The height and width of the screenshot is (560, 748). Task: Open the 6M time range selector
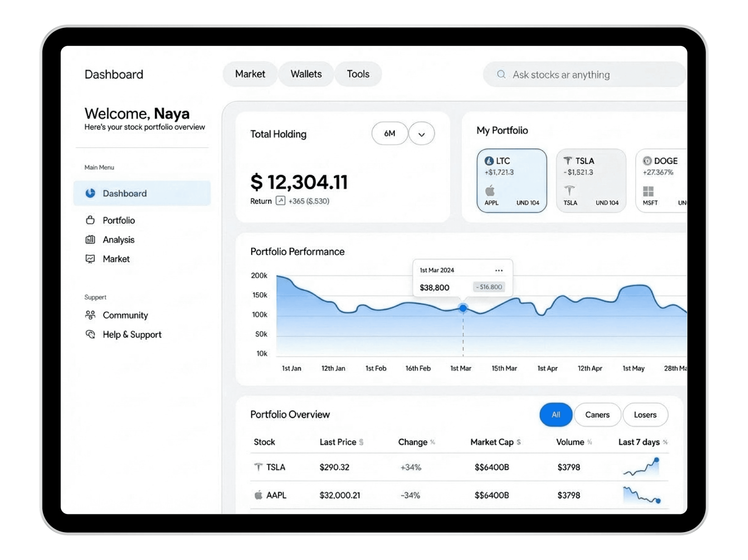click(390, 134)
